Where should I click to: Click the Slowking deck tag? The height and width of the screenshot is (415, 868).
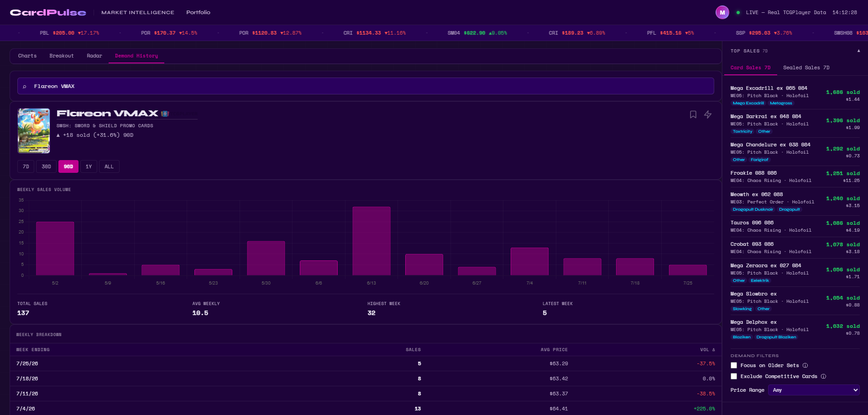click(x=742, y=309)
